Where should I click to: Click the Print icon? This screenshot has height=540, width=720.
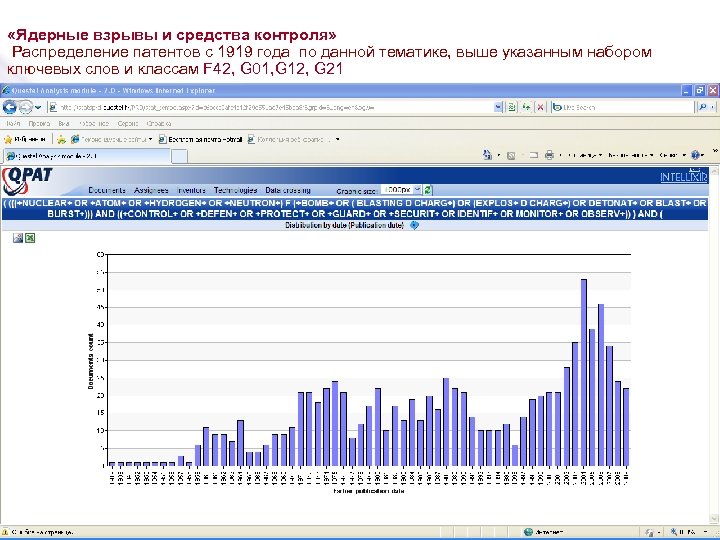click(549, 155)
